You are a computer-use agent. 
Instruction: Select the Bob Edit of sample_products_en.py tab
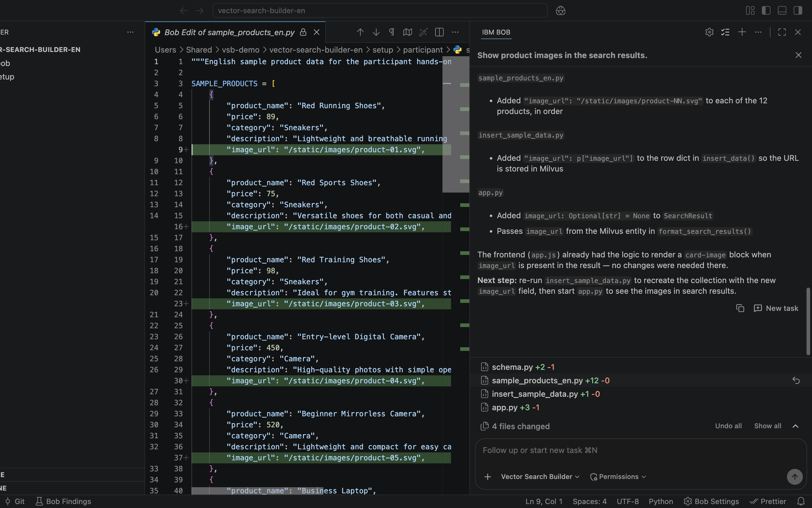[x=230, y=32]
